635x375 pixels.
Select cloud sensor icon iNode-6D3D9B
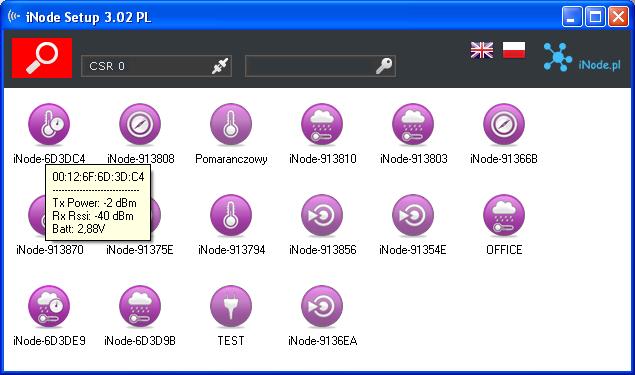tap(140, 307)
